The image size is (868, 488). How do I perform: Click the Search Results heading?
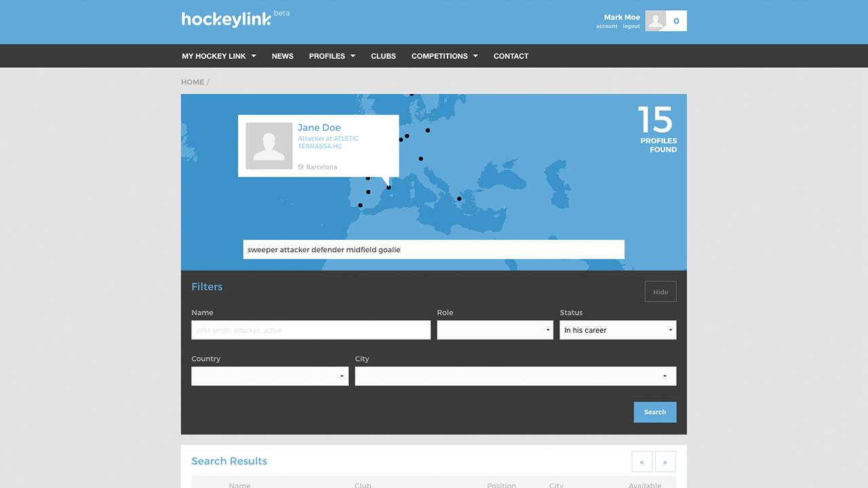tap(229, 461)
